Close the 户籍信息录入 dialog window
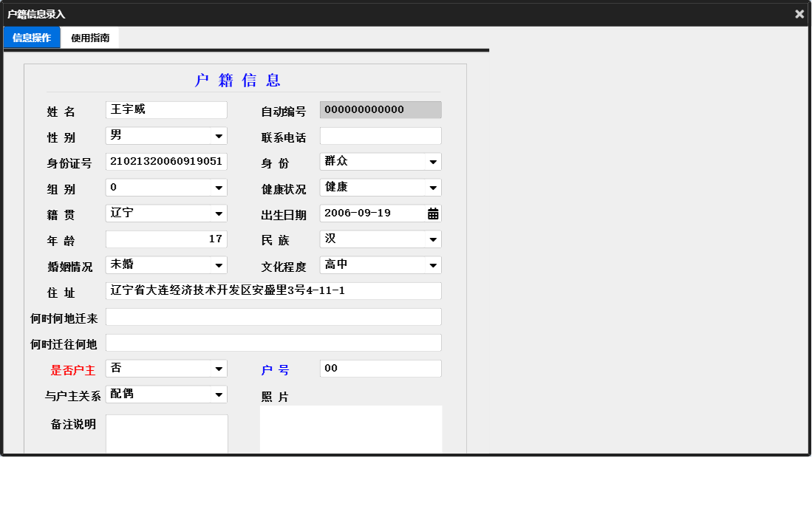Screen dimensions: 812x526 tap(799, 13)
